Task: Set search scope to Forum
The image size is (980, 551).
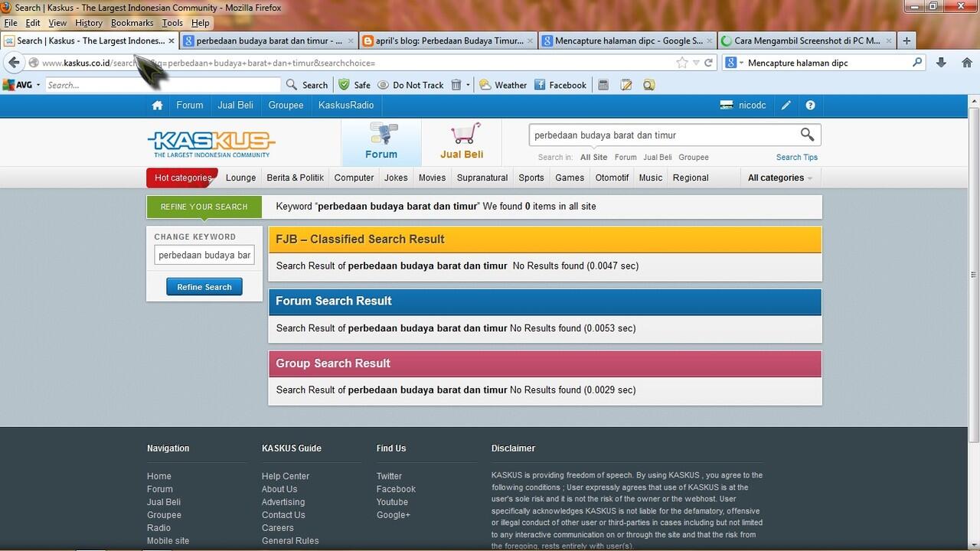Action: coord(626,158)
